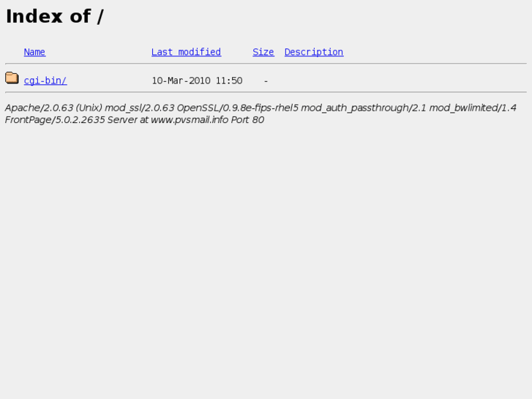
Task: Click the Apache/2.0.63 text in the footer
Action: 39,108
